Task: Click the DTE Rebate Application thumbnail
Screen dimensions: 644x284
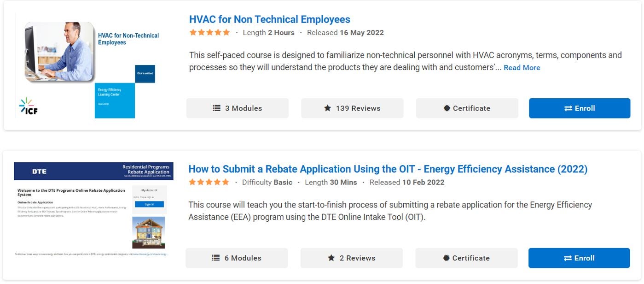Action: pos(93,210)
